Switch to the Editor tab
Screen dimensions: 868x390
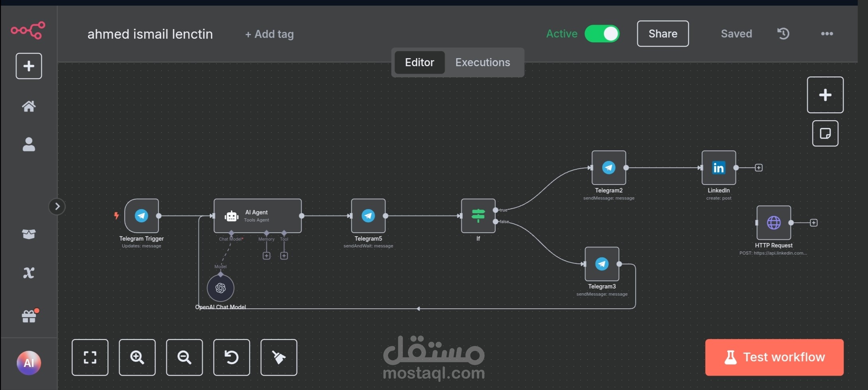tap(419, 62)
